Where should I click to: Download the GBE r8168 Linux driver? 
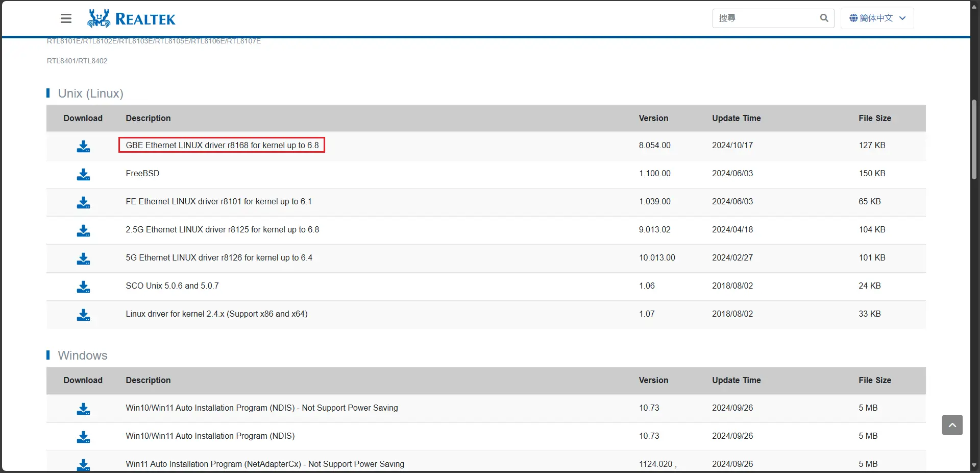pos(83,147)
